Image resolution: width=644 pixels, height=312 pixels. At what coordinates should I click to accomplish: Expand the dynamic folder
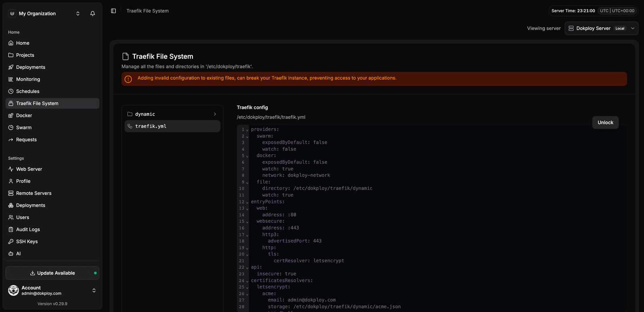click(172, 114)
